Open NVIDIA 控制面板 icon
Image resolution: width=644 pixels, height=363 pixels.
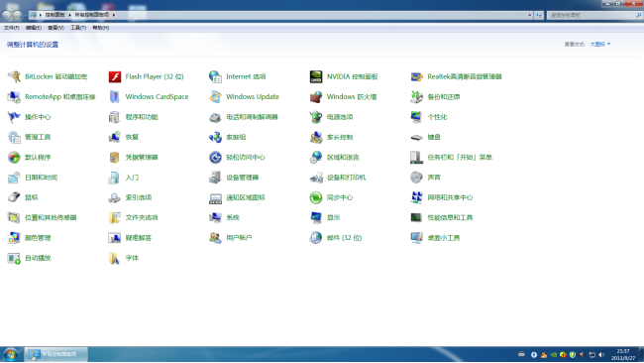316,76
